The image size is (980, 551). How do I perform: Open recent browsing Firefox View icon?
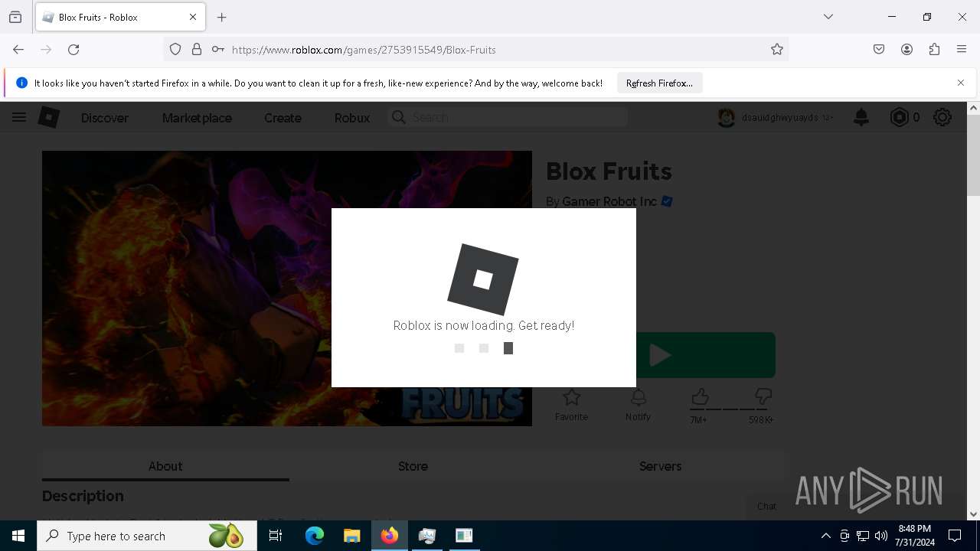[x=15, y=17]
